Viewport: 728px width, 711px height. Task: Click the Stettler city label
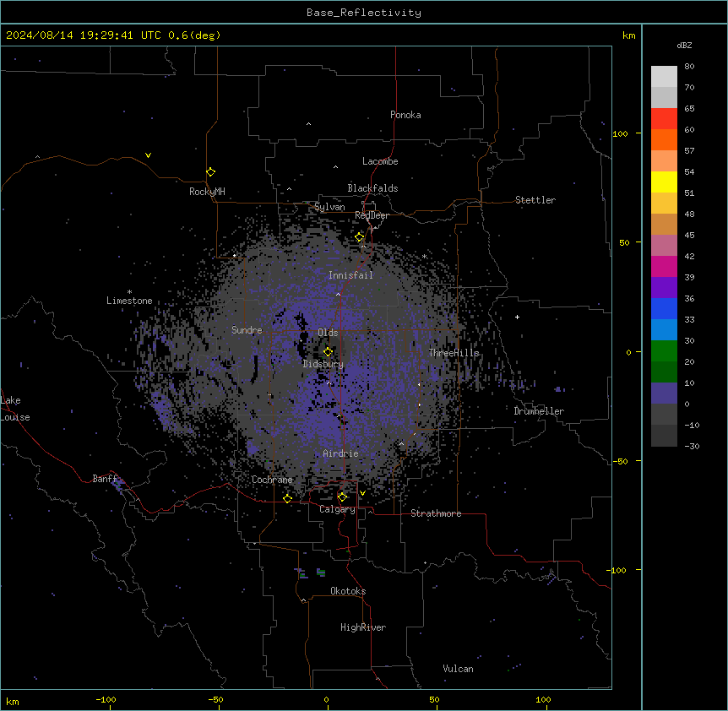coord(535,200)
